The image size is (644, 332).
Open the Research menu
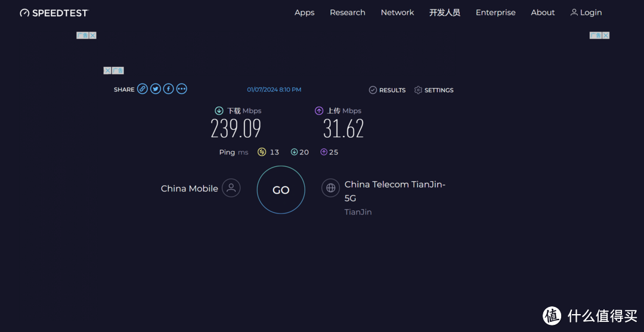348,13
